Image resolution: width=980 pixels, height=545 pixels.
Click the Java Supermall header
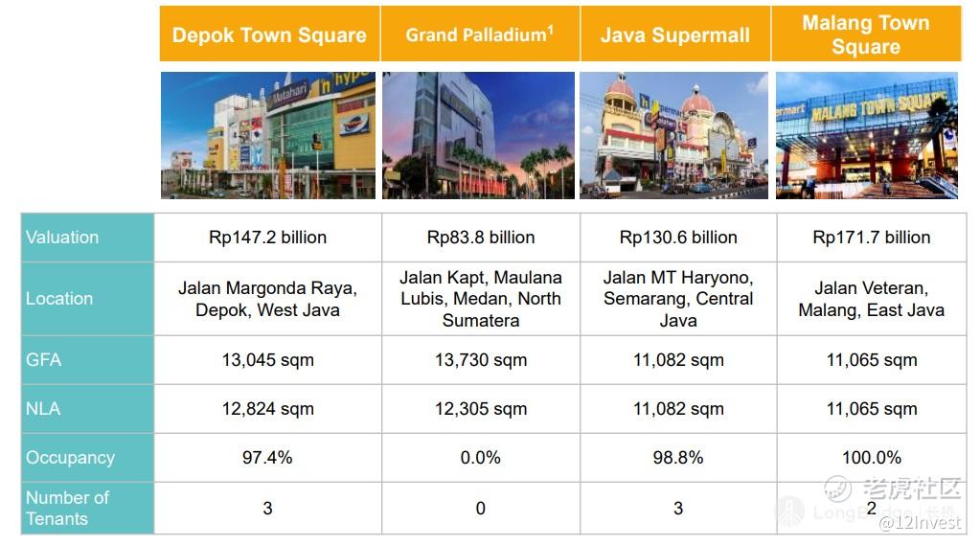675,34
